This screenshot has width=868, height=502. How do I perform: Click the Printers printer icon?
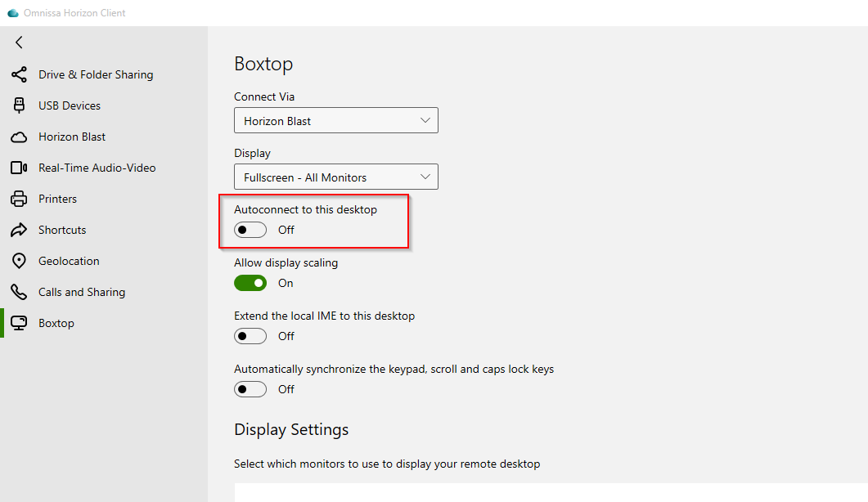tap(19, 199)
